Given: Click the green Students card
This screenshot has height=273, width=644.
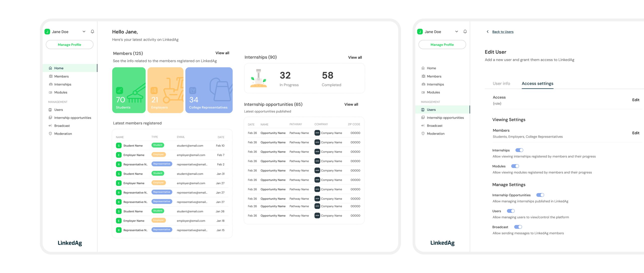Looking at the screenshot, I should [x=129, y=90].
